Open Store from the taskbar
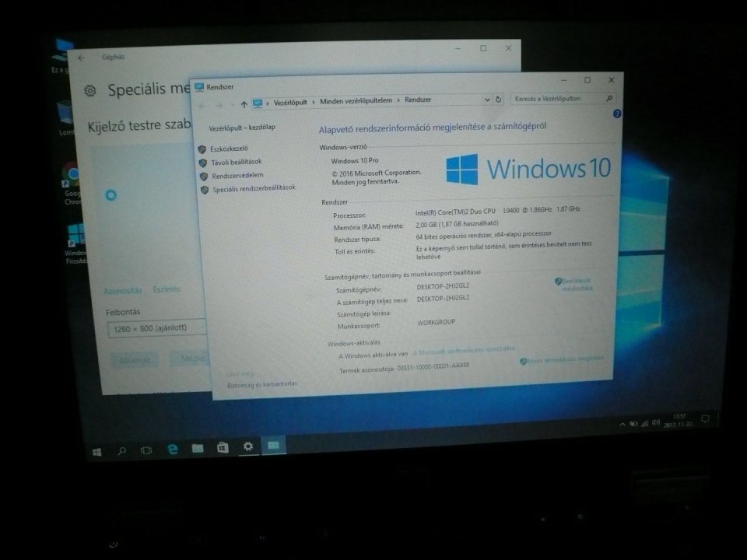This screenshot has width=747, height=560. click(223, 447)
